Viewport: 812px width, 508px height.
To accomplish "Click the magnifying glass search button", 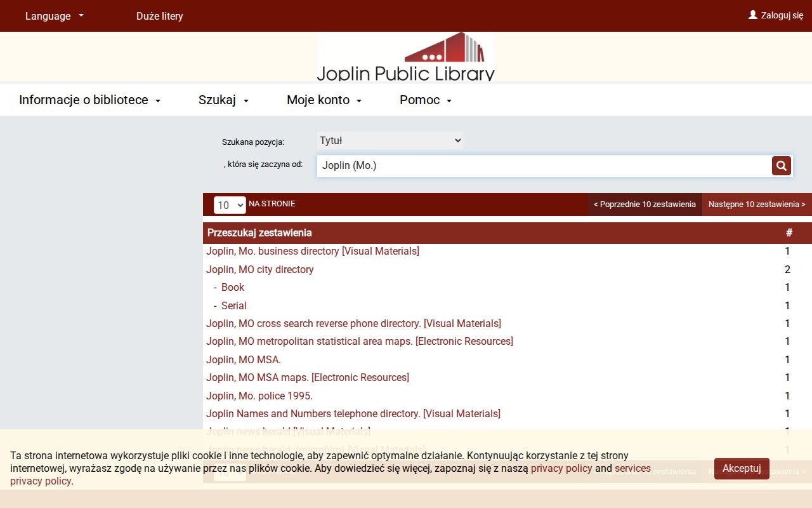I will [782, 166].
